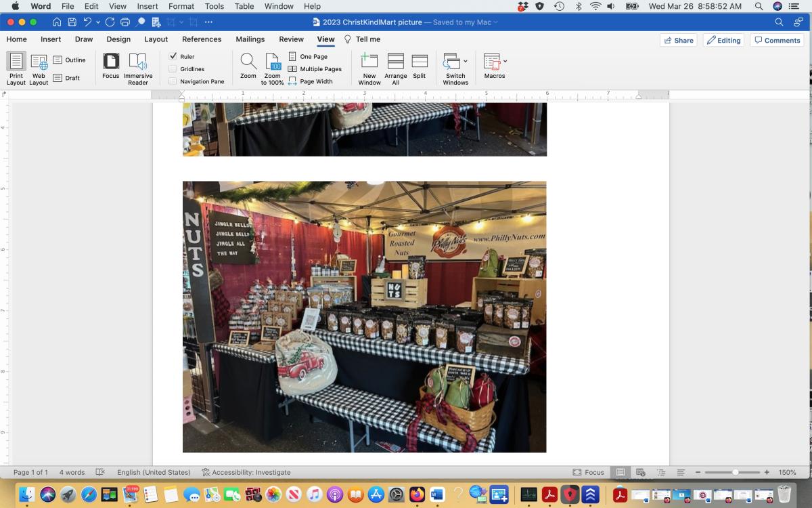The image size is (812, 508).
Task: Switch to Print Layout view in ribbon
Action: coord(16,69)
